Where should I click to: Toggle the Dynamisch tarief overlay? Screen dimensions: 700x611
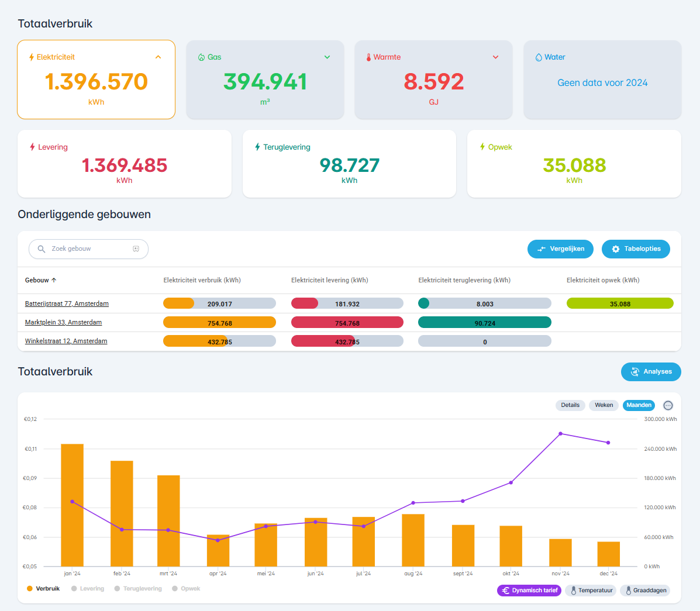tap(529, 591)
